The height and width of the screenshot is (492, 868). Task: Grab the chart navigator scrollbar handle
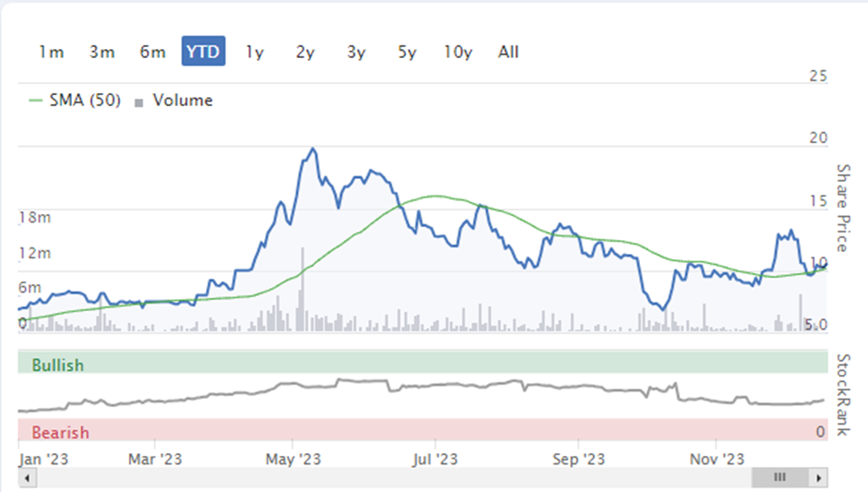tap(780, 477)
